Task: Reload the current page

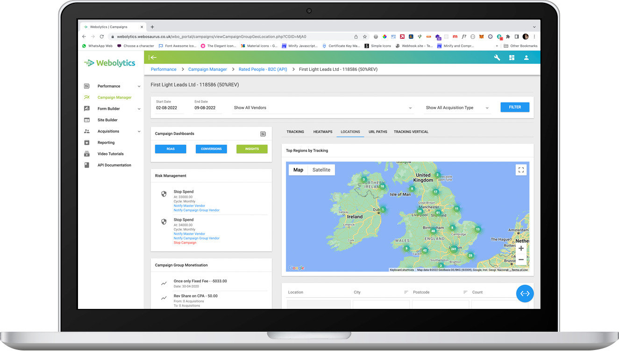Action: (x=102, y=36)
